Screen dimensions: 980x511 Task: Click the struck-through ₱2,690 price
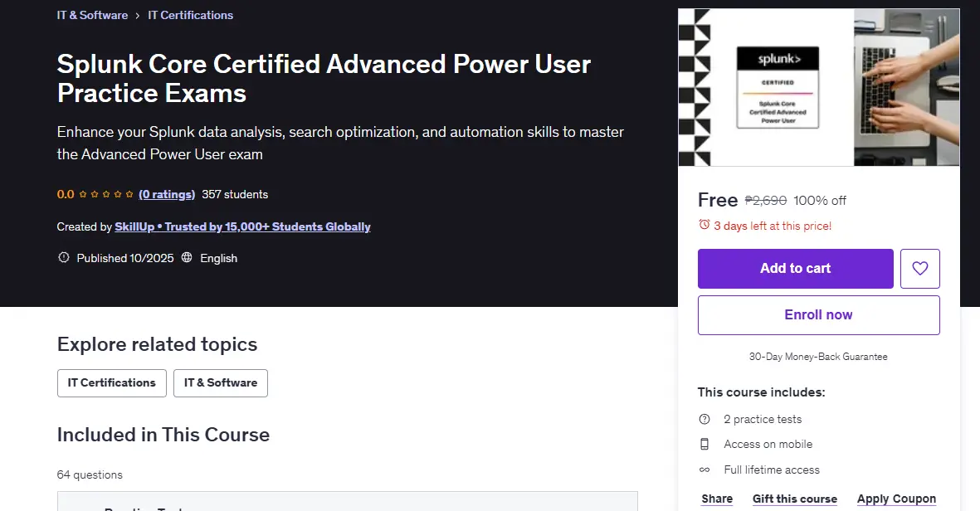(x=766, y=201)
